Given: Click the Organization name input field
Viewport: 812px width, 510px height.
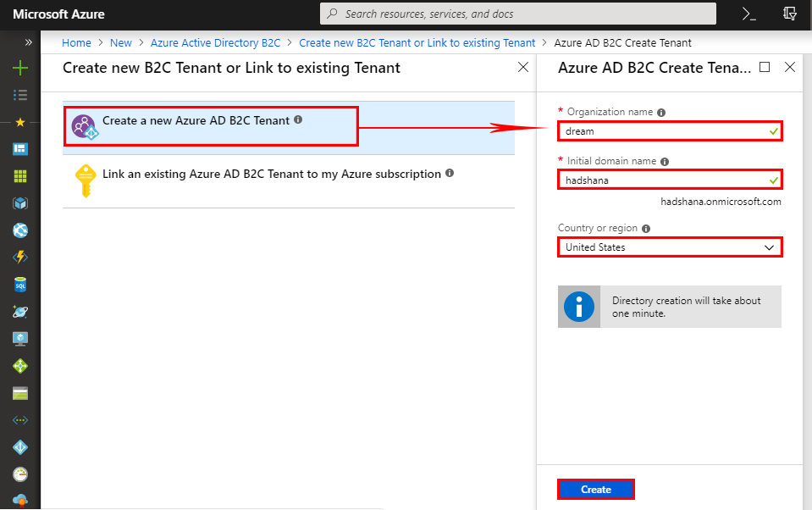Looking at the screenshot, I should pyautogui.click(x=670, y=131).
